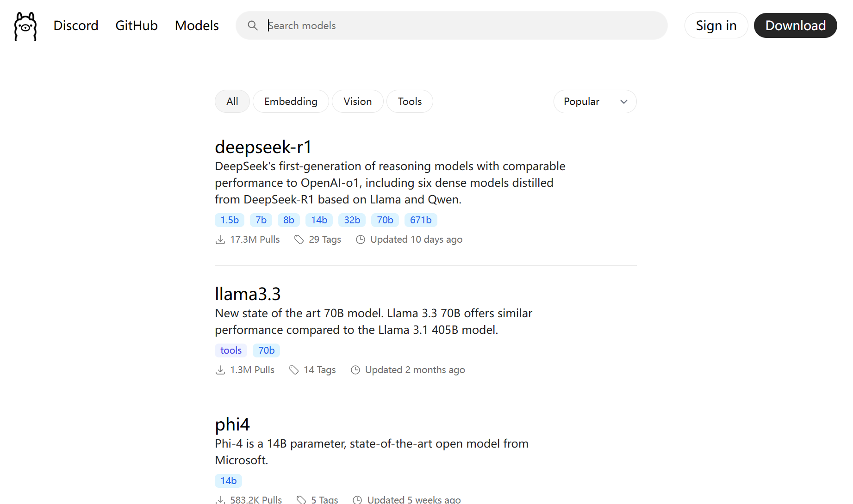Click the clock icon beside Updated 2 months ago
Image resolution: width=853 pixels, height=504 pixels.
pos(355,370)
